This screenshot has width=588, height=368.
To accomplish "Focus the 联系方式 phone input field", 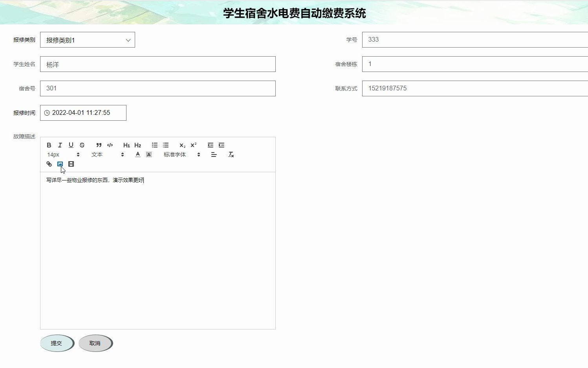I will [x=475, y=88].
